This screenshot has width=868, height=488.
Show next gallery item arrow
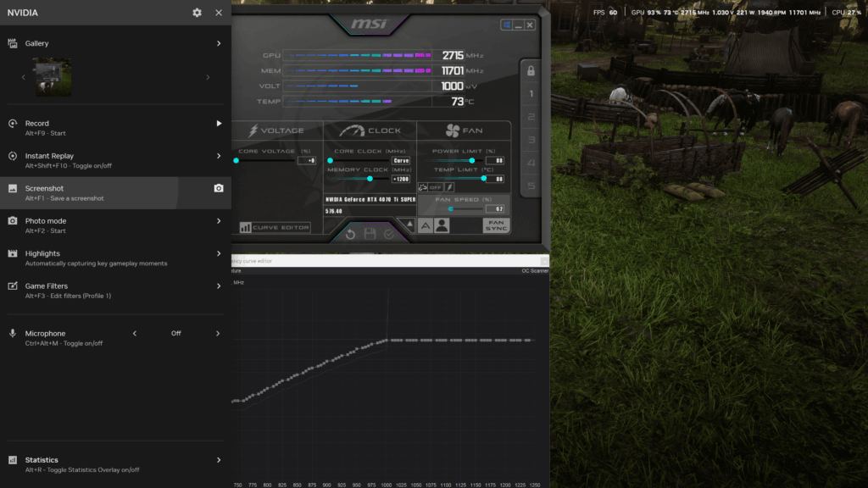[208, 77]
